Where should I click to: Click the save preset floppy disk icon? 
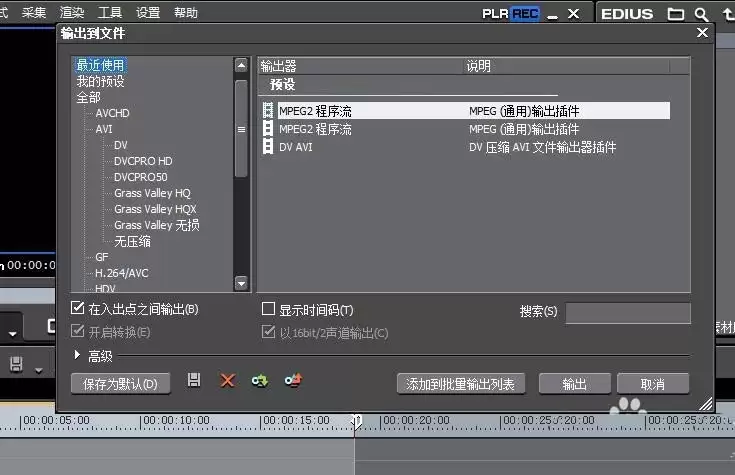tap(194, 380)
